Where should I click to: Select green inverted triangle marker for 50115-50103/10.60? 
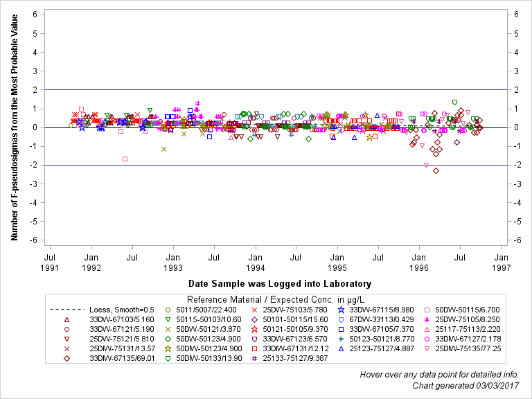pyautogui.click(x=168, y=319)
